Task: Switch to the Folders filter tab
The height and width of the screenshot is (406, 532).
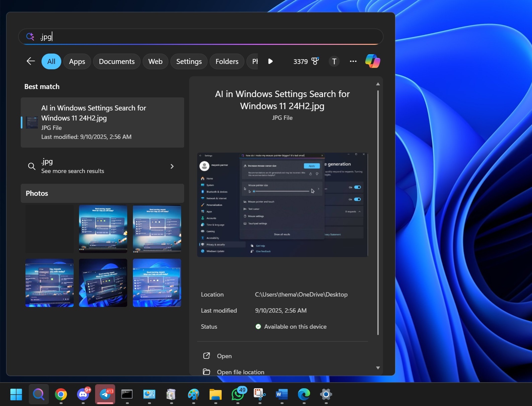Action: [x=227, y=61]
